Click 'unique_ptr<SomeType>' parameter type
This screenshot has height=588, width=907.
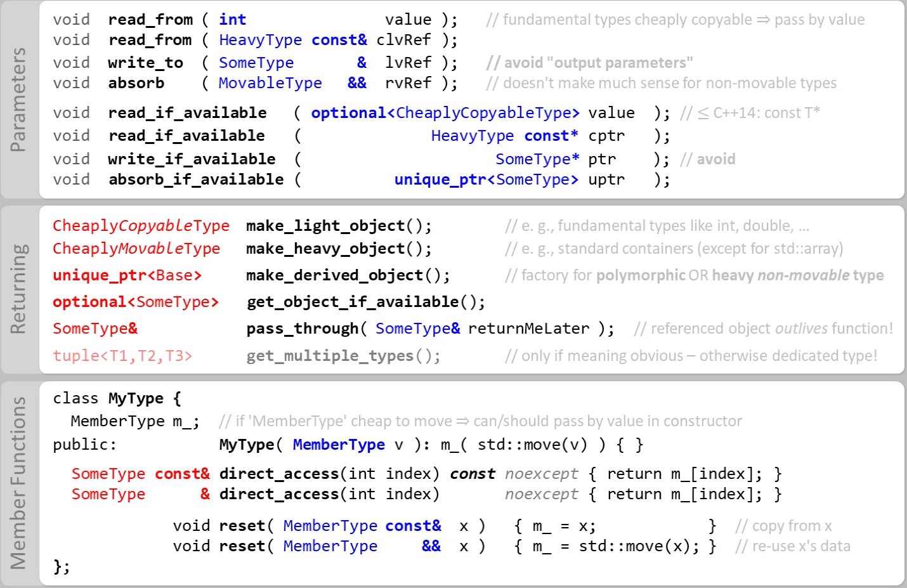[x=486, y=180]
